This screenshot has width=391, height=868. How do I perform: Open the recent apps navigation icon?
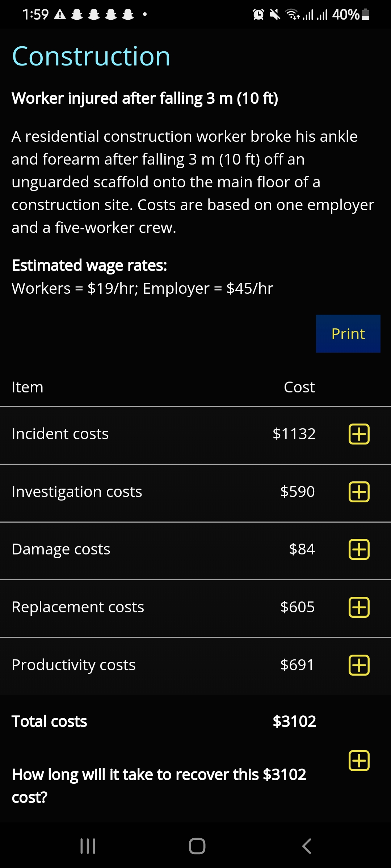click(x=88, y=846)
